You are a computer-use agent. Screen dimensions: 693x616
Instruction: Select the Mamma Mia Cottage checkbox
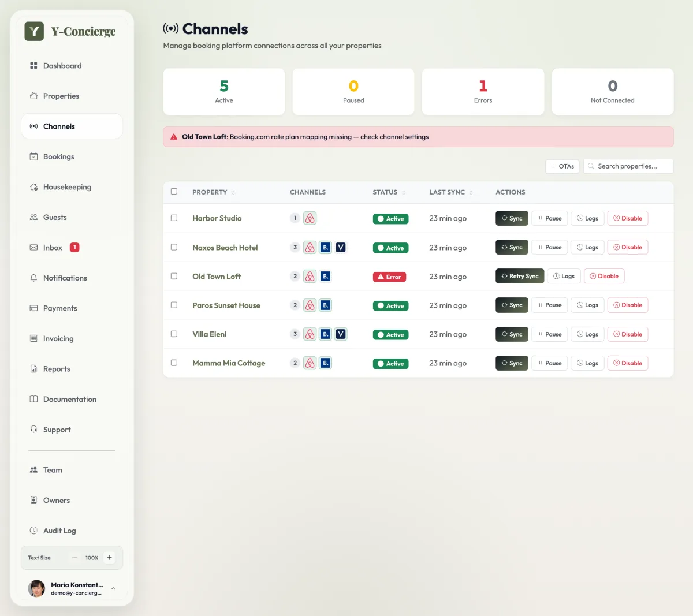point(174,363)
